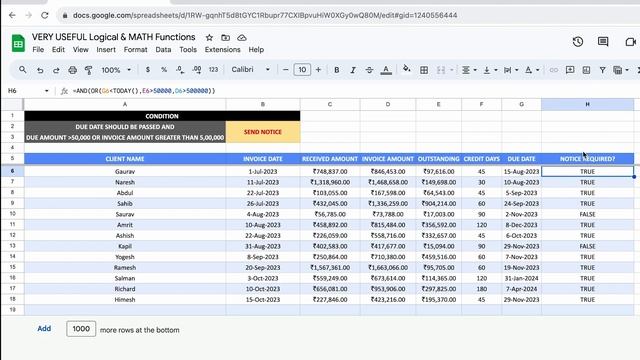The width and height of the screenshot is (640, 360).
Task: Click the document title text
Action: (113, 37)
